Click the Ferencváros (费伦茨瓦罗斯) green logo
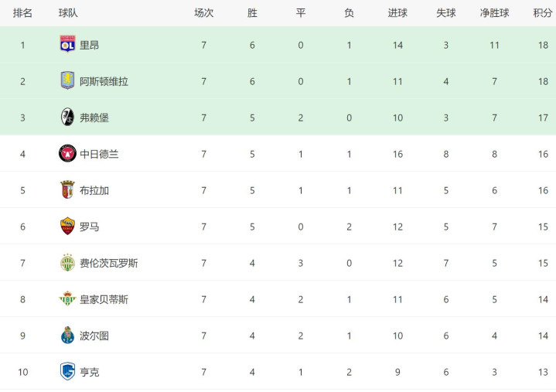The width and height of the screenshot is (556, 392). point(67,262)
